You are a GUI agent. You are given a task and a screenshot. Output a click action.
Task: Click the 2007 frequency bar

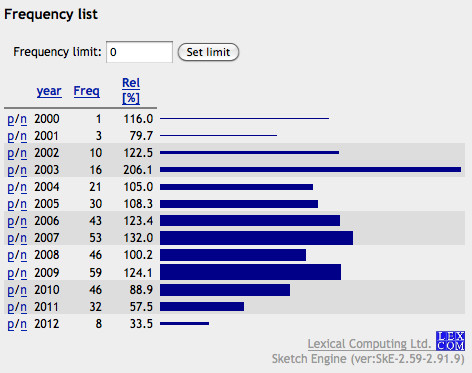pyautogui.click(x=256, y=238)
